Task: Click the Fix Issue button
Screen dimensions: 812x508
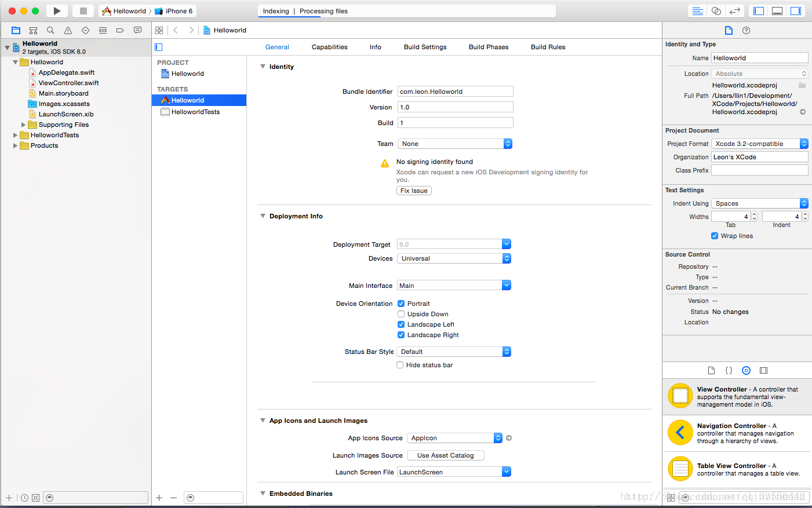Action: click(x=414, y=191)
